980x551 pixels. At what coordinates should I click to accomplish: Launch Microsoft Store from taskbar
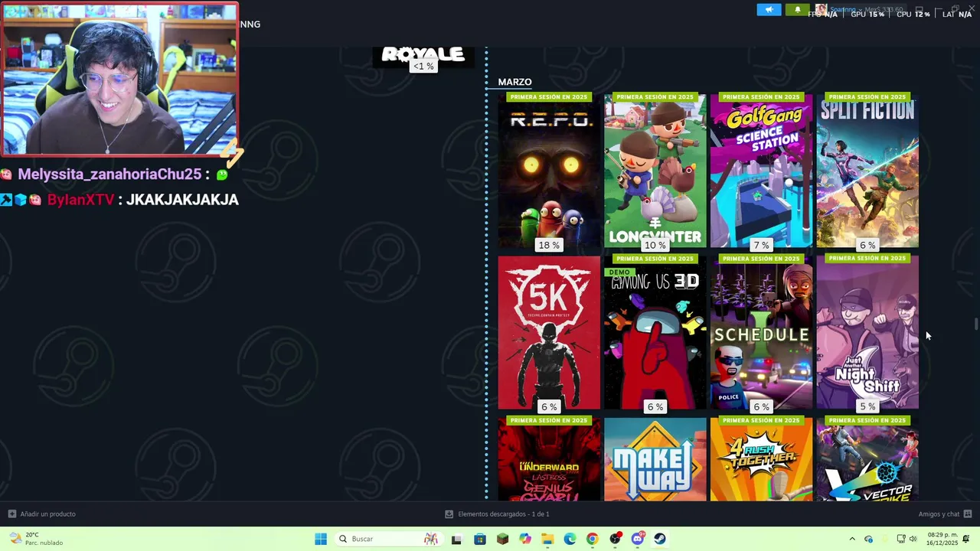[480, 539]
